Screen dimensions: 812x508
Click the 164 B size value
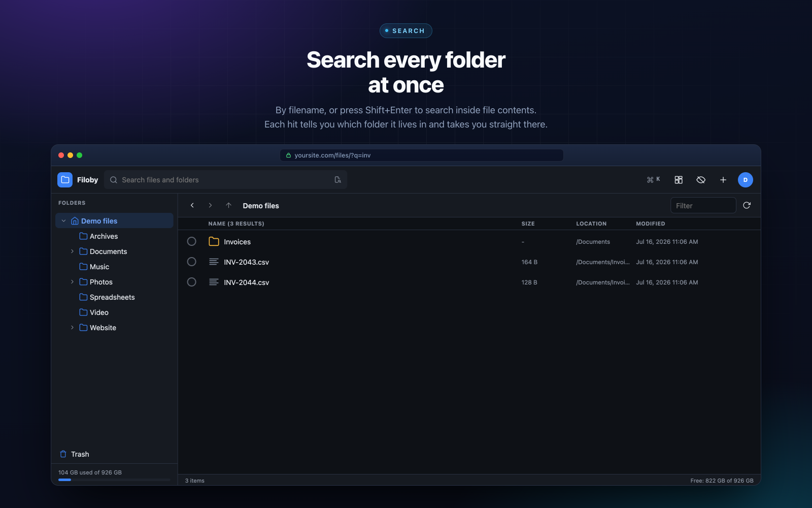click(529, 262)
